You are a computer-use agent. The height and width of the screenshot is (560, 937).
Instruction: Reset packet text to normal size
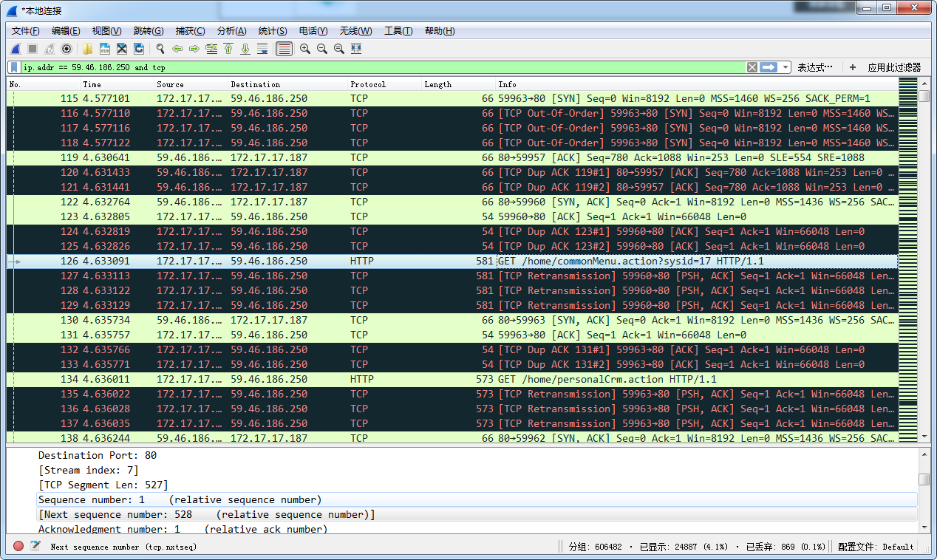coord(338,49)
